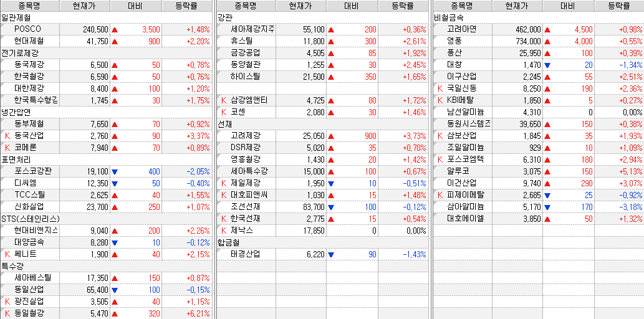The image size is (644, 319).
Task: Click 금강공업 price 4,505
Action: tap(316, 53)
